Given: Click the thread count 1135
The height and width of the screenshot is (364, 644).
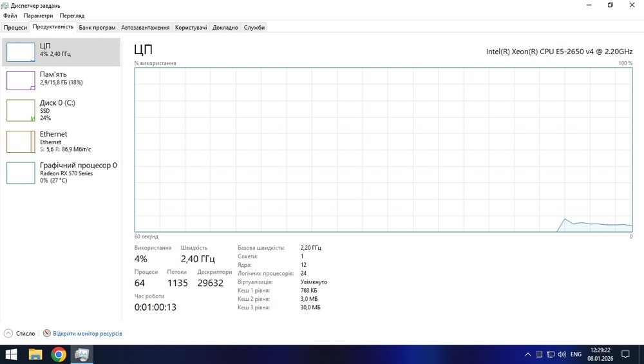Looking at the screenshot, I should point(178,283).
